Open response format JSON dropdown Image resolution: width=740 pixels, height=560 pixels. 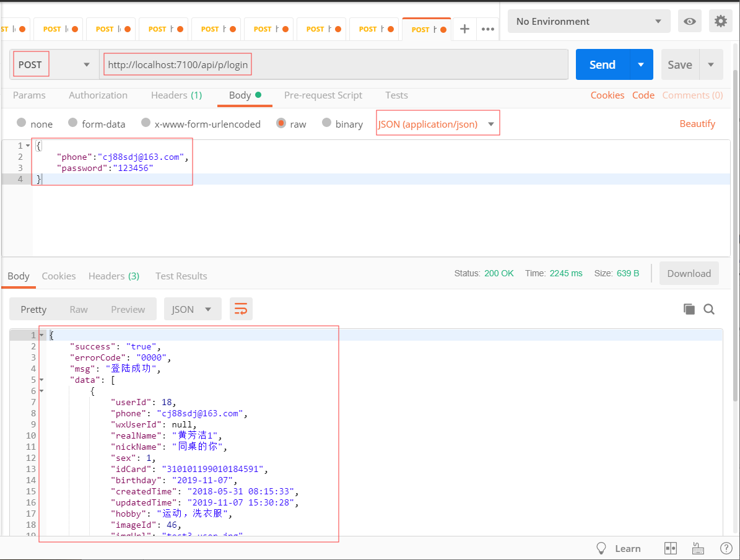[193, 309]
